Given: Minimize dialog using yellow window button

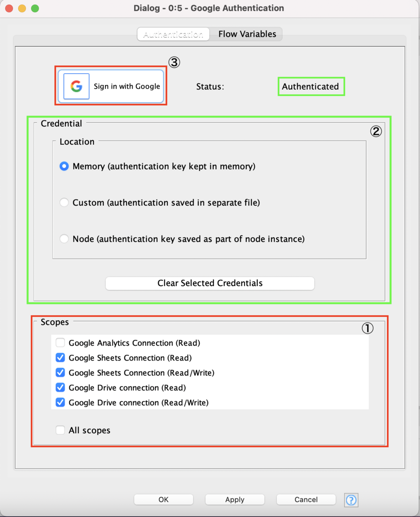Looking at the screenshot, I should (22, 8).
